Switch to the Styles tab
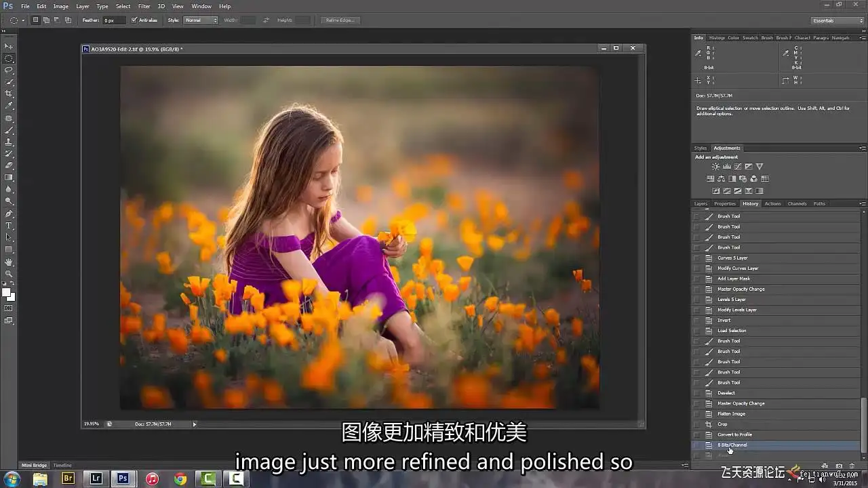 coord(701,148)
